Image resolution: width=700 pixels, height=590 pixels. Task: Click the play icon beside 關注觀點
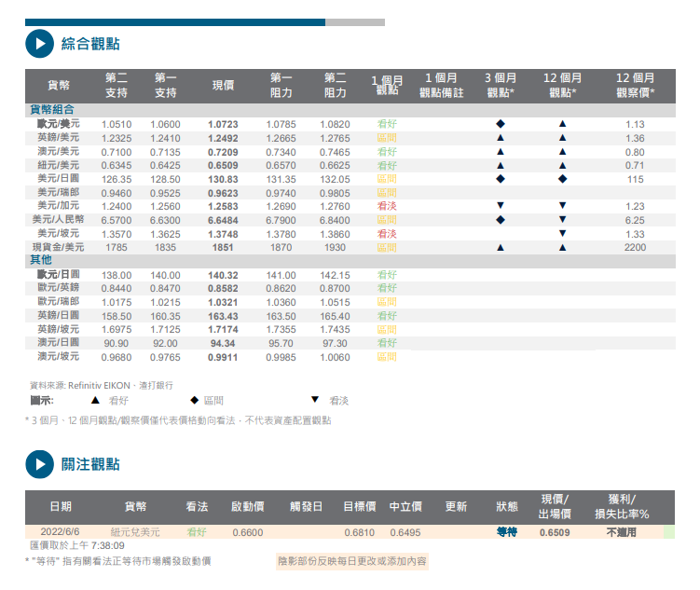click(x=38, y=463)
